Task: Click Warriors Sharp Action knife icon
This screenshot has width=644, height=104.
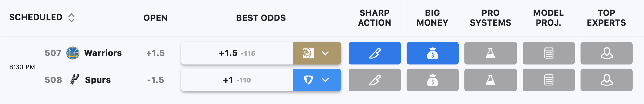Action: (375, 53)
